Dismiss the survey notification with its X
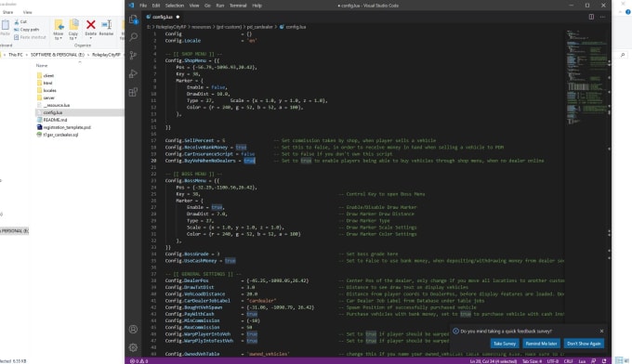Image resolution: width=632 pixels, height=364 pixels. (x=601, y=331)
